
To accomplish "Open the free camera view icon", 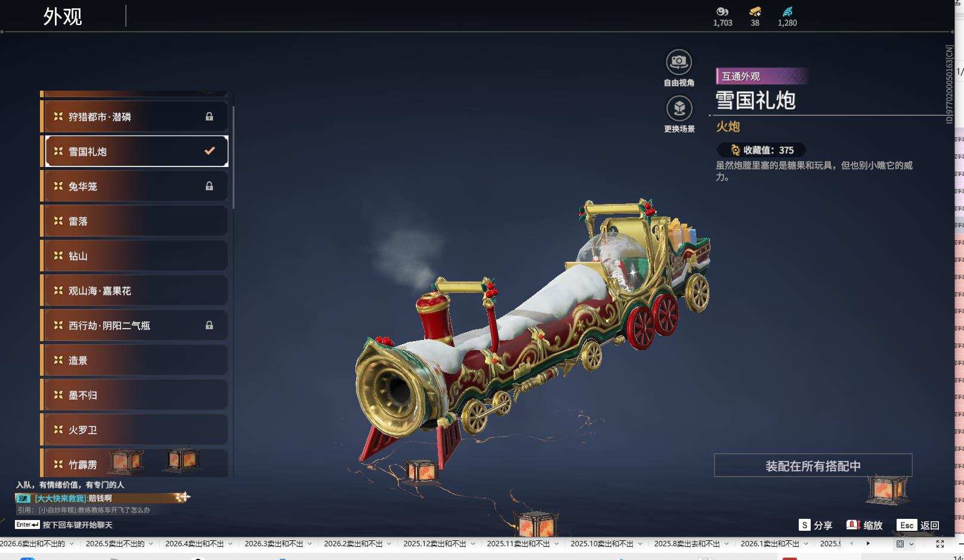I will (679, 62).
